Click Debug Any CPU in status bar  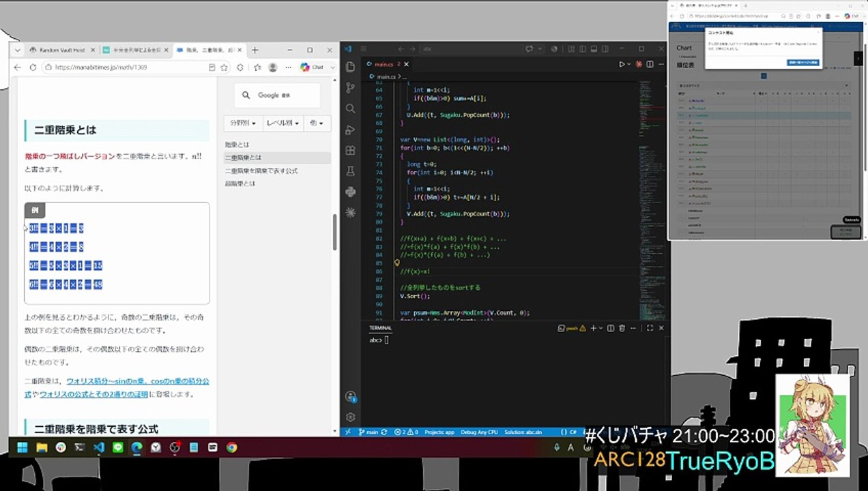pos(479,432)
